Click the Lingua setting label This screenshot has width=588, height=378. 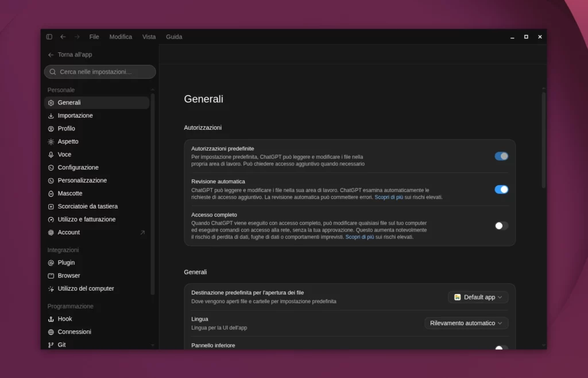click(x=199, y=319)
